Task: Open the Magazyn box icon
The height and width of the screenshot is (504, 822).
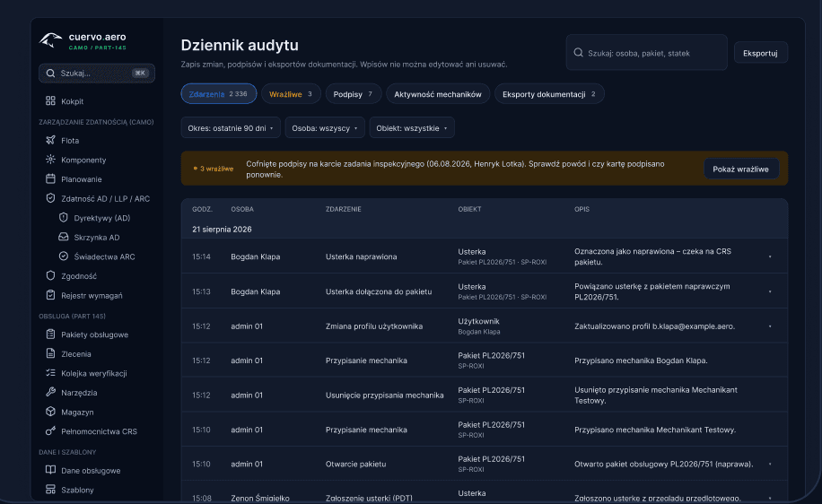Action: (x=50, y=412)
